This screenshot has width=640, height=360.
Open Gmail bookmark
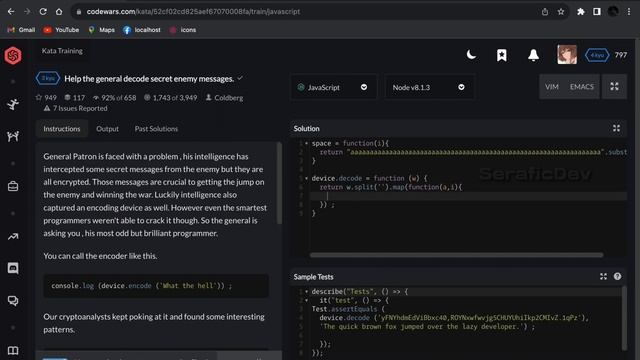21,30
